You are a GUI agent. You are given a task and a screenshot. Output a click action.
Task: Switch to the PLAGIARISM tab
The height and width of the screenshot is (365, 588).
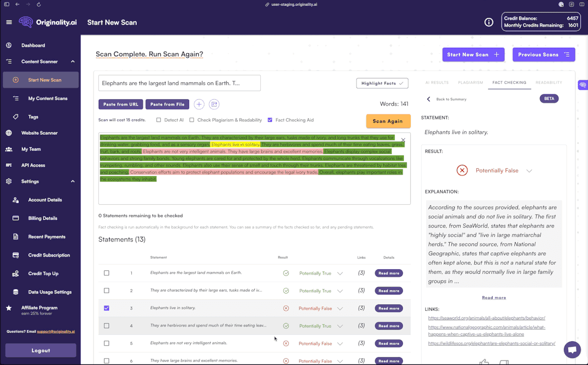[x=470, y=82]
